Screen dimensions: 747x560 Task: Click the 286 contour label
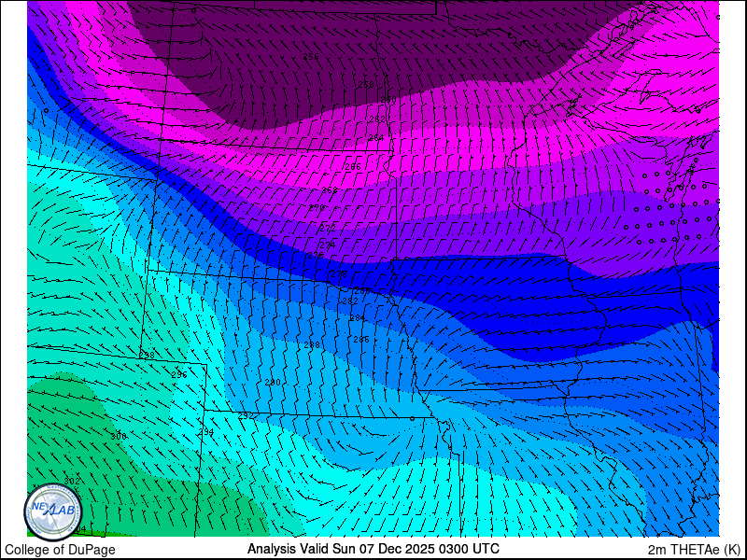(x=361, y=340)
